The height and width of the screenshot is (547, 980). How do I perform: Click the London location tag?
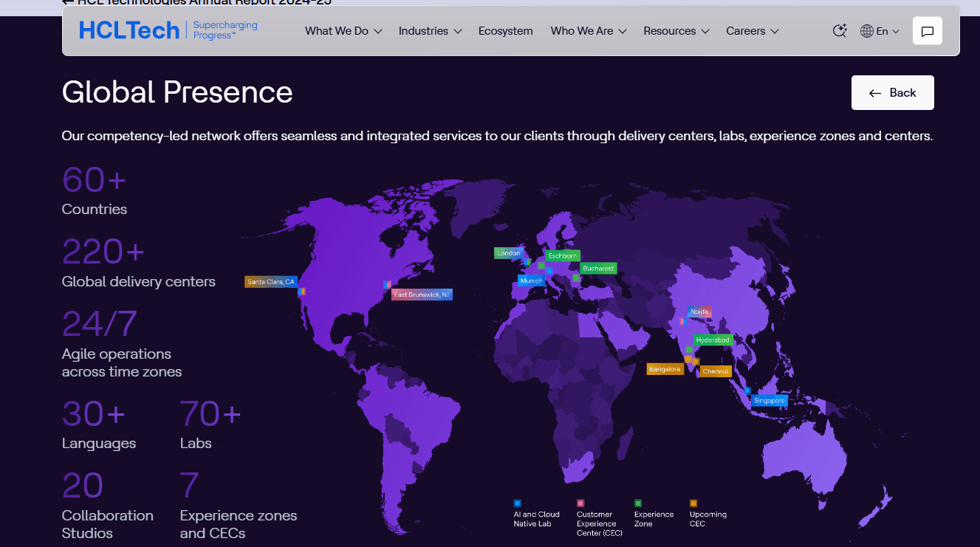[509, 253]
